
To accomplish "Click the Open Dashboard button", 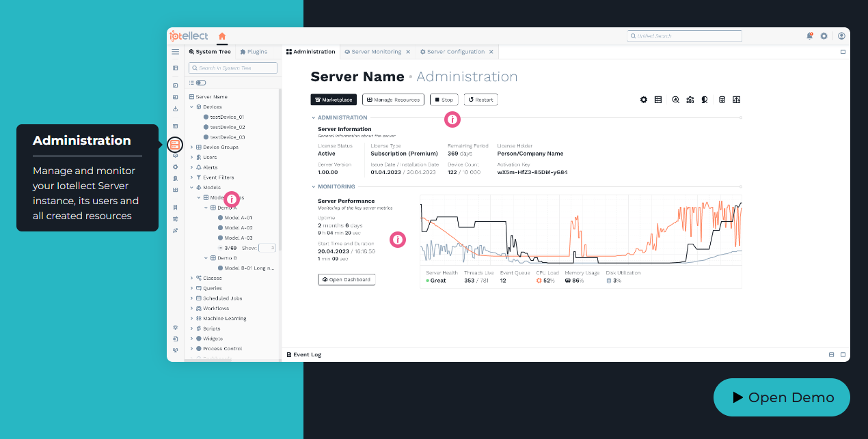I will (x=347, y=279).
